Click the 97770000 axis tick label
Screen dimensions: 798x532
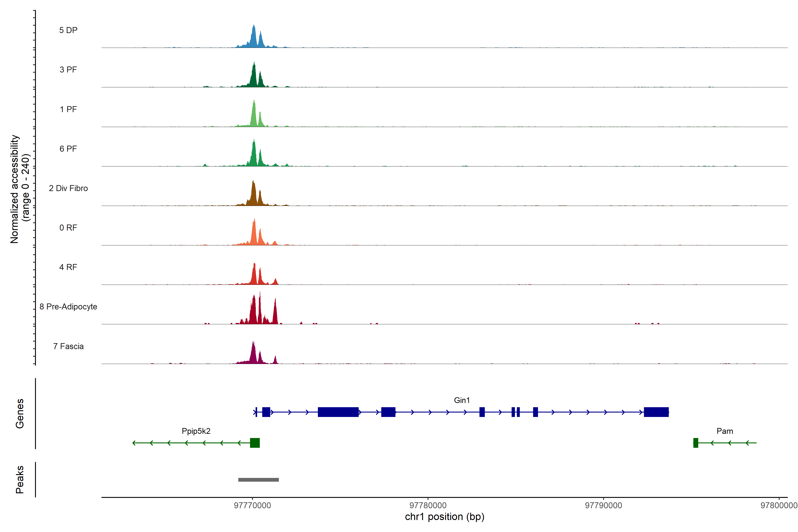click(252, 505)
